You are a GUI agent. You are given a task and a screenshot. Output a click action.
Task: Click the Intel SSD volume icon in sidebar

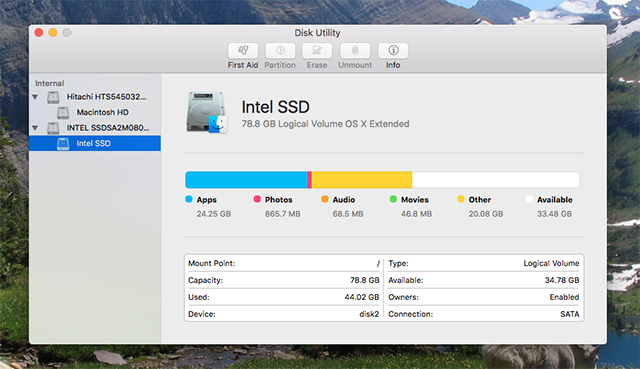63,143
